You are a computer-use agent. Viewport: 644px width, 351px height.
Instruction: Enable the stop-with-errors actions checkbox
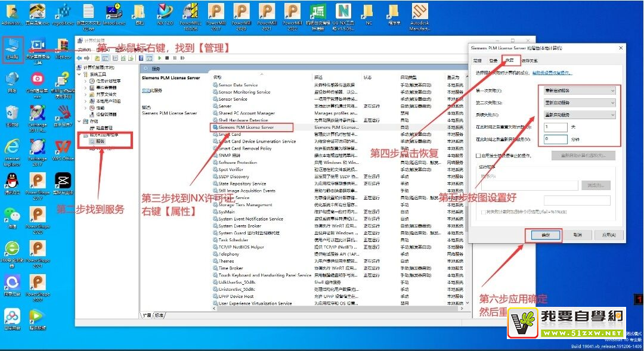pyautogui.click(x=478, y=156)
